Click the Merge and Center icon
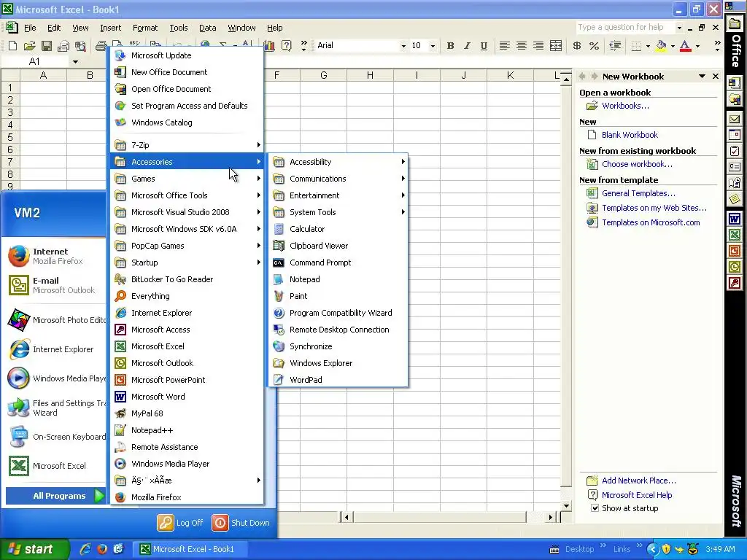This screenshot has height=560, width=747. (555, 46)
